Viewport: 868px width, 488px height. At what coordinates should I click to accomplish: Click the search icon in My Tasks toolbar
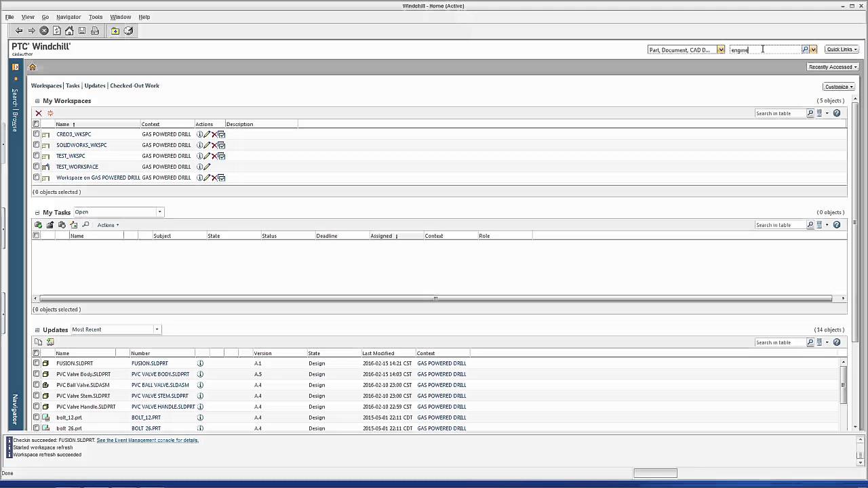[85, 225]
